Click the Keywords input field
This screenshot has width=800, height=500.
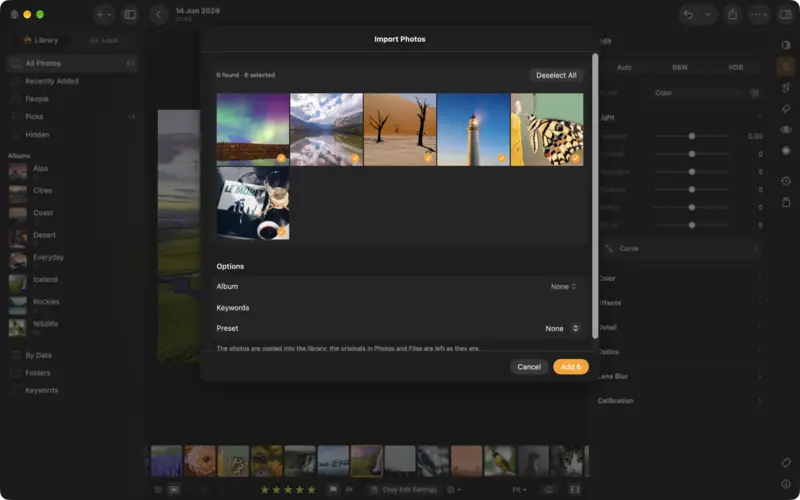pyautogui.click(x=399, y=308)
